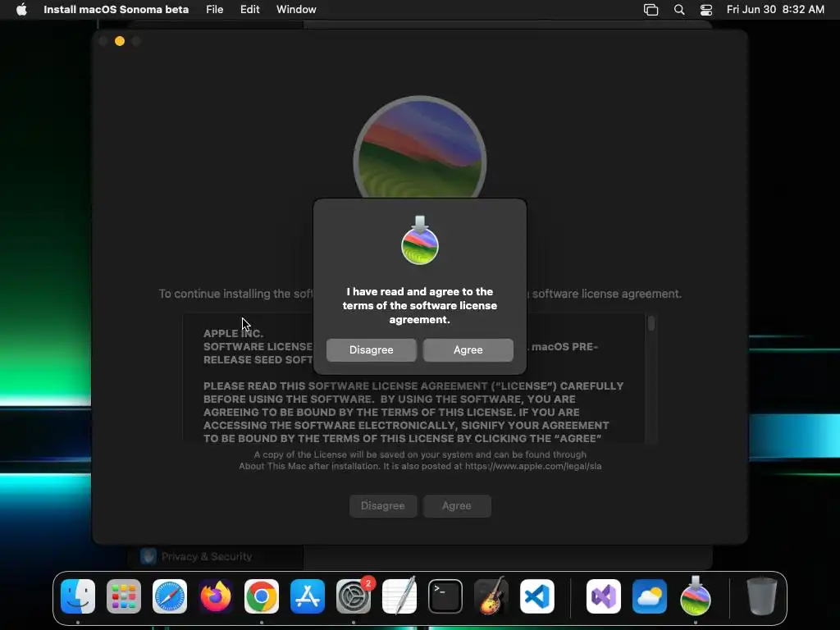Image resolution: width=840 pixels, height=630 pixels.
Task: Open the Edit menu
Action: (249, 10)
